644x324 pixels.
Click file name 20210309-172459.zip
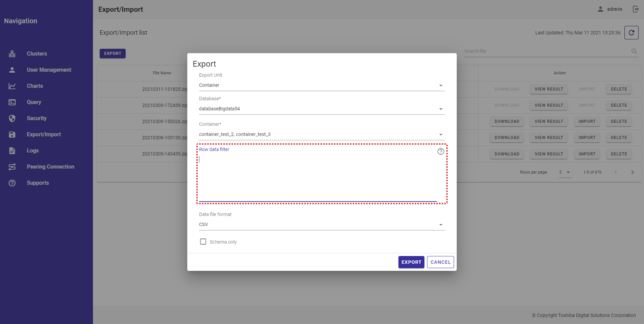pyautogui.click(x=165, y=105)
